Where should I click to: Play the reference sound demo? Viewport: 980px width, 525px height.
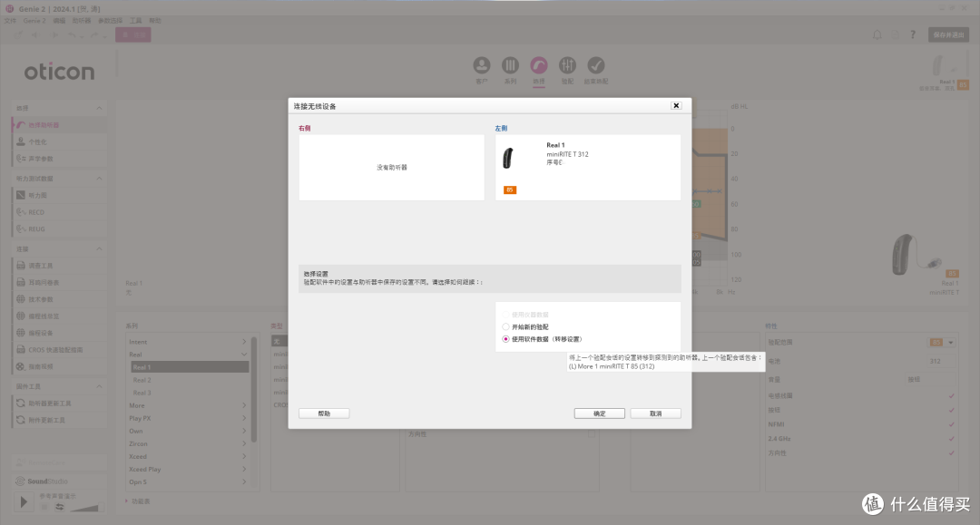pyautogui.click(x=24, y=501)
